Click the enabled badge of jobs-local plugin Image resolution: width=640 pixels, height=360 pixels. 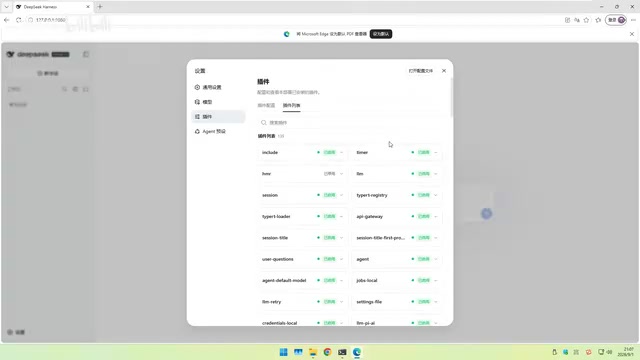click(424, 280)
